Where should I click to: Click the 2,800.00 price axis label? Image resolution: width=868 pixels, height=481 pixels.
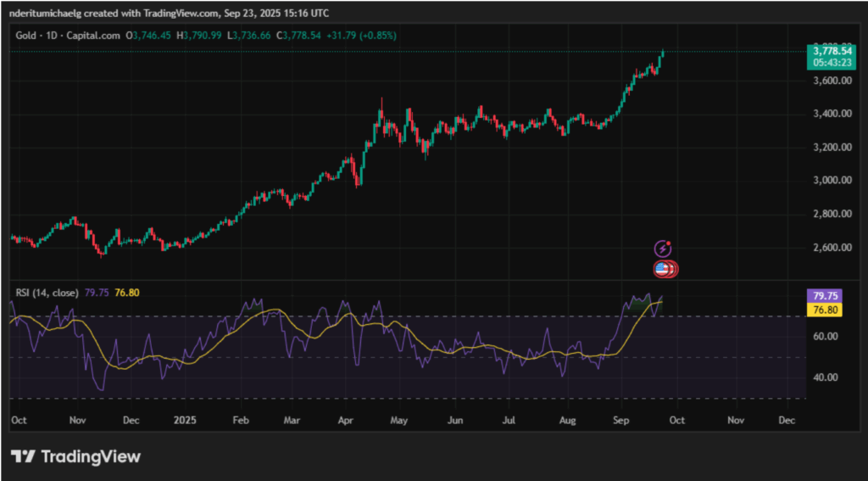click(x=832, y=214)
